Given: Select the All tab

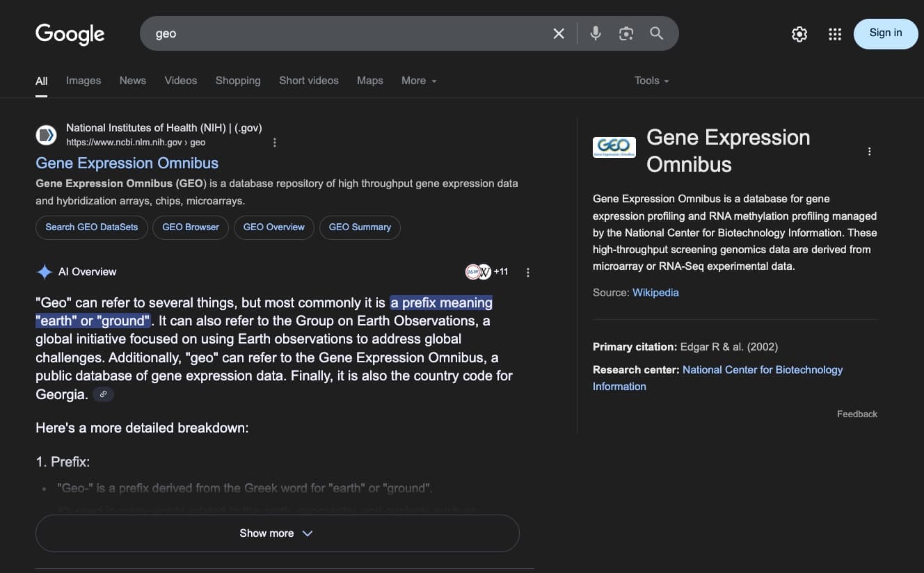Looking at the screenshot, I should point(42,81).
